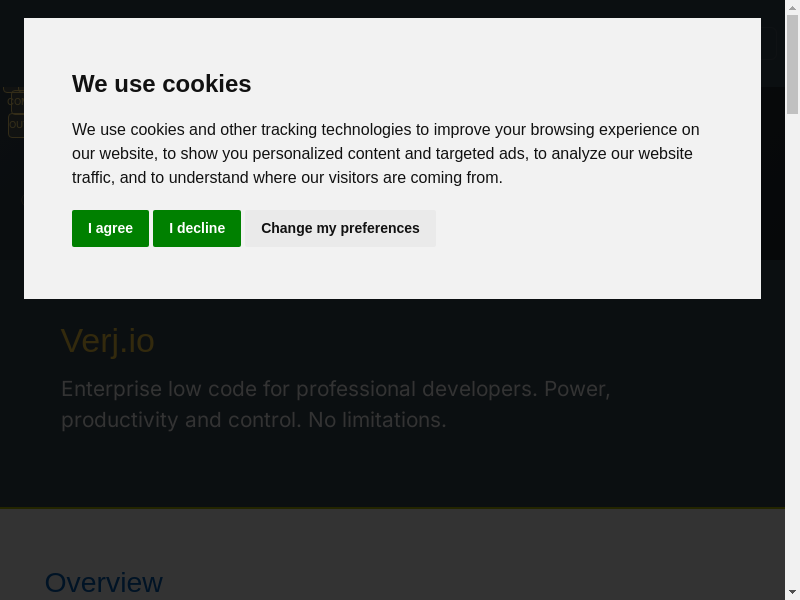
Task: Click the scroll up arrow
Action: pos(792,8)
